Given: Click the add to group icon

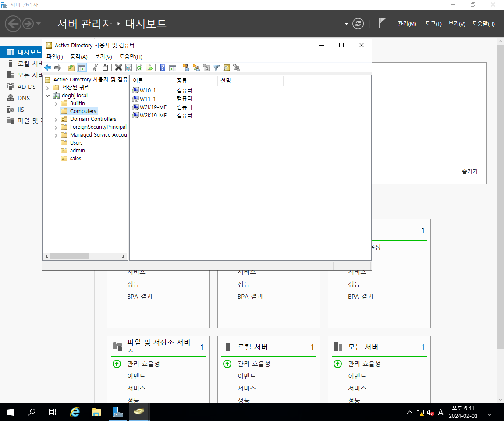Looking at the screenshot, I should pyautogui.click(x=237, y=67).
